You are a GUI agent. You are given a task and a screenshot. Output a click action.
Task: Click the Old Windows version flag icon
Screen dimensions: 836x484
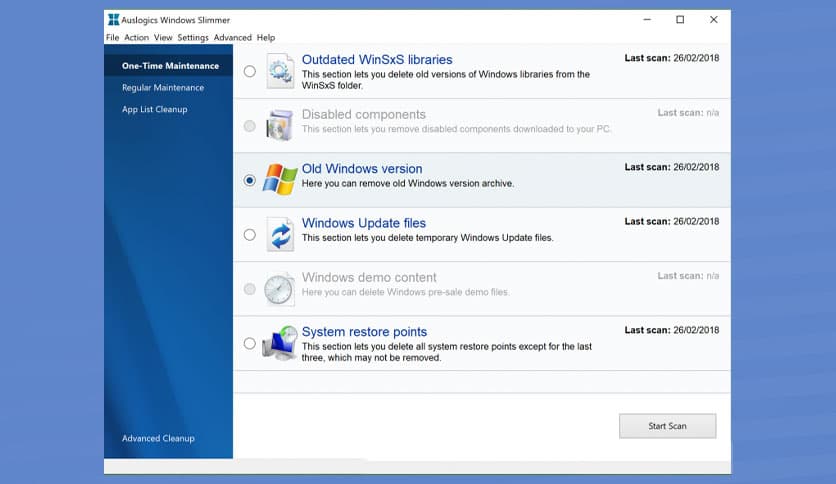pyautogui.click(x=280, y=180)
